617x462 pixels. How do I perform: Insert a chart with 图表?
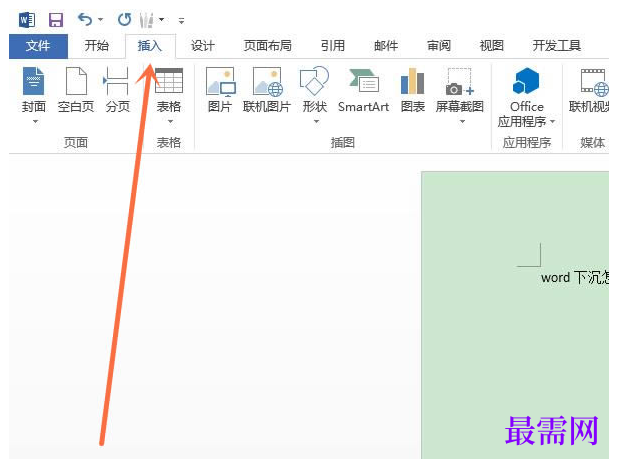point(412,90)
